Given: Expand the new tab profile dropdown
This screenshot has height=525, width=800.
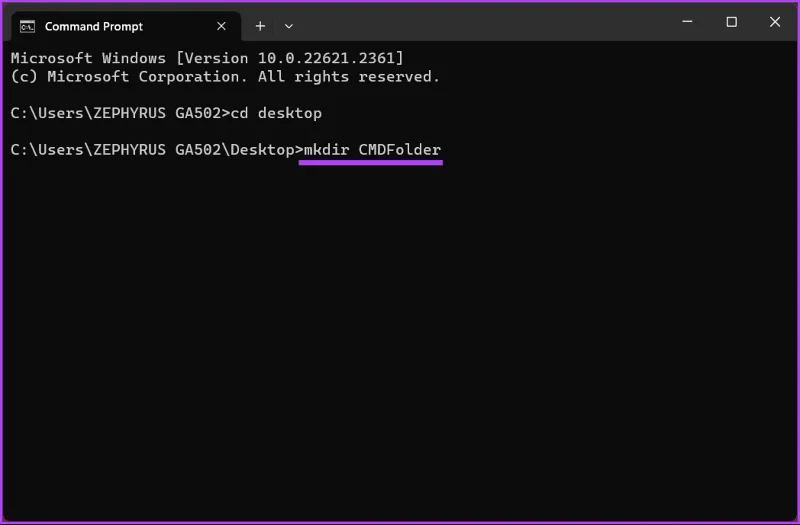Looking at the screenshot, I should 289,26.
